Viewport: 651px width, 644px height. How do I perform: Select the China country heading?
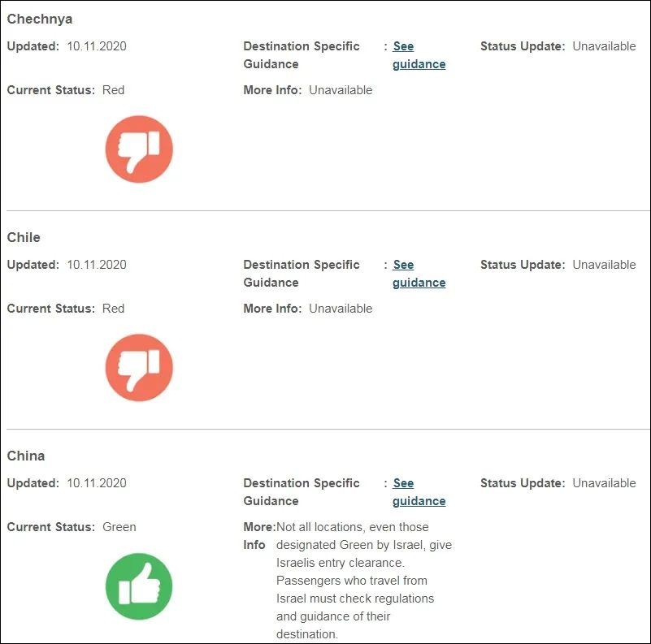pyautogui.click(x=26, y=456)
